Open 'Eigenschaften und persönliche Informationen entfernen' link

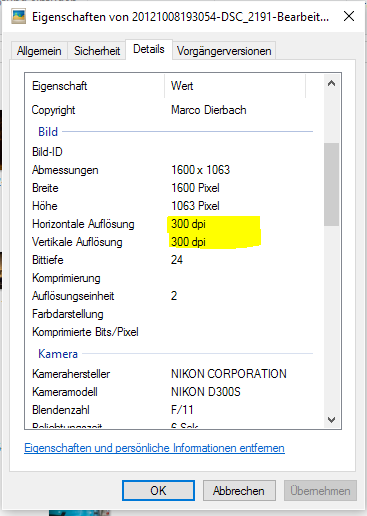[x=154, y=448]
